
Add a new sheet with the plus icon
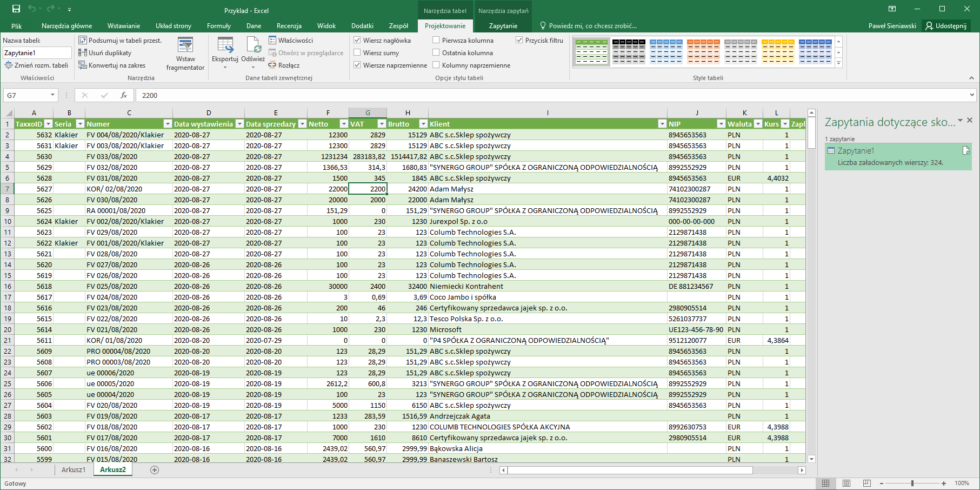[155, 470]
